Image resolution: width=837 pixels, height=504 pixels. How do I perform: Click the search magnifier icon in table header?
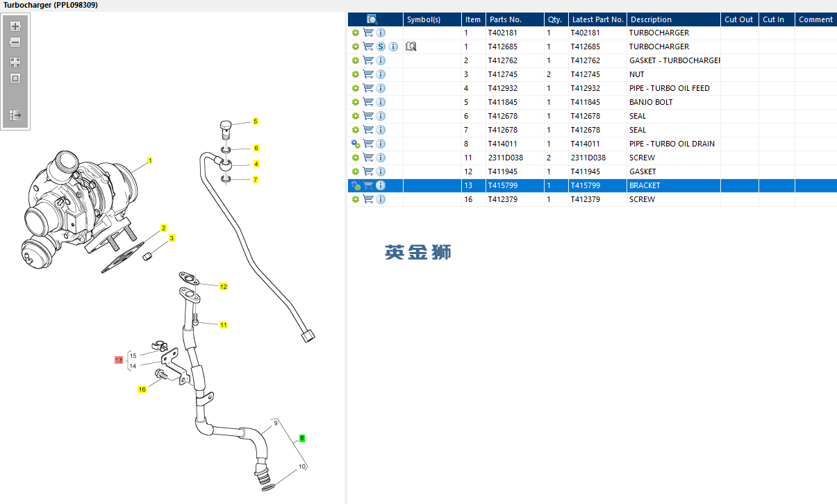pyautogui.click(x=372, y=19)
